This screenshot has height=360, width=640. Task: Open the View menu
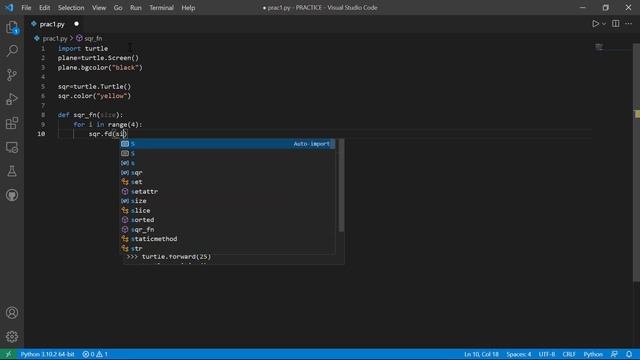point(99,8)
